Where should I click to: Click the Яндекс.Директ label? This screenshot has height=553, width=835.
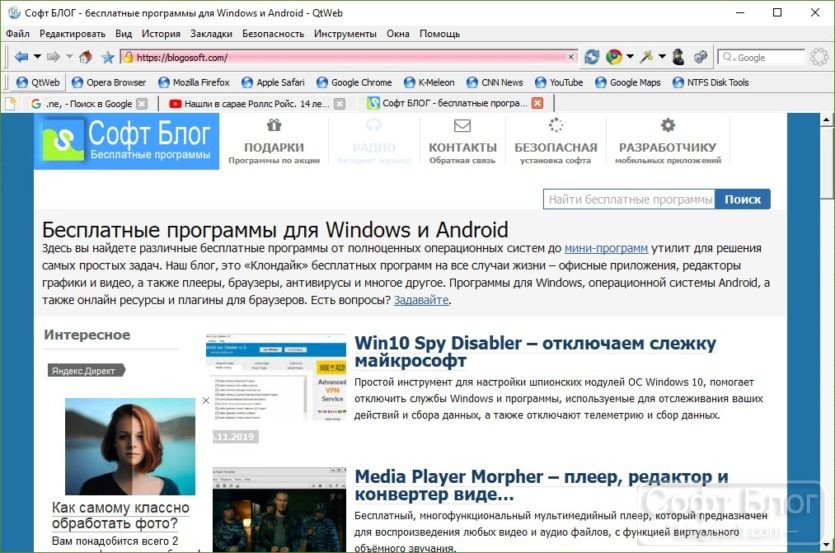coord(86,371)
